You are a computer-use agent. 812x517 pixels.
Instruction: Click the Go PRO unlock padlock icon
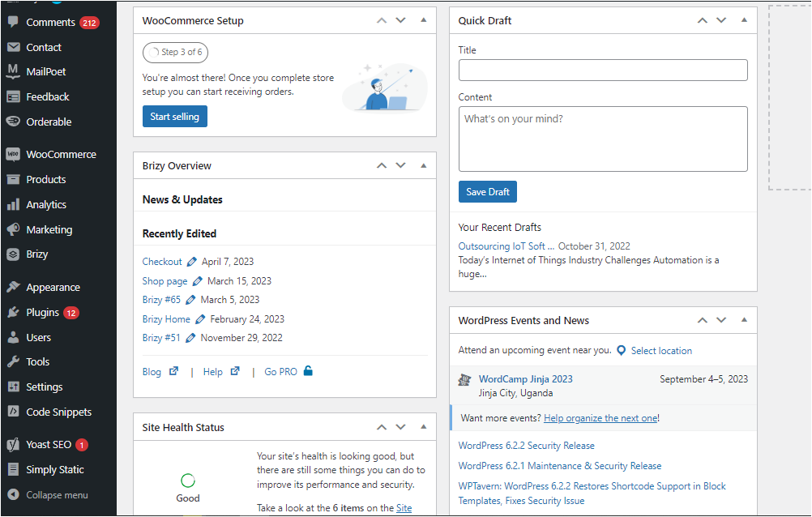click(x=308, y=371)
